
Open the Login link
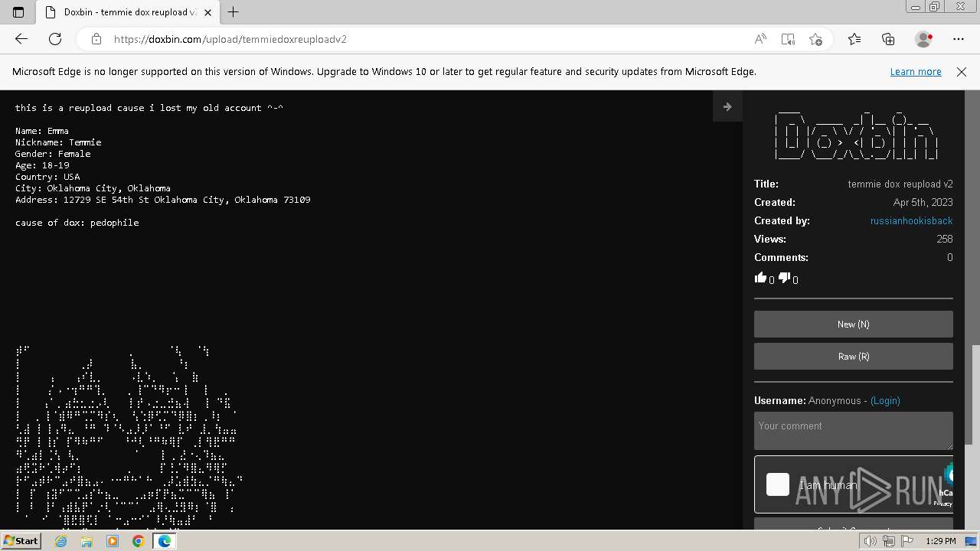click(x=885, y=401)
